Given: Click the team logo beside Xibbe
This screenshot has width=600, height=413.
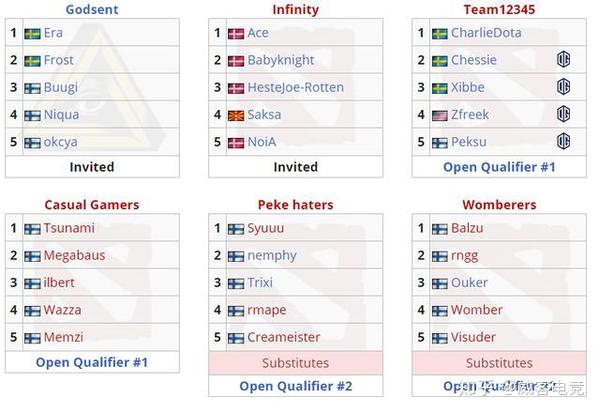Looking at the screenshot, I should [x=563, y=87].
